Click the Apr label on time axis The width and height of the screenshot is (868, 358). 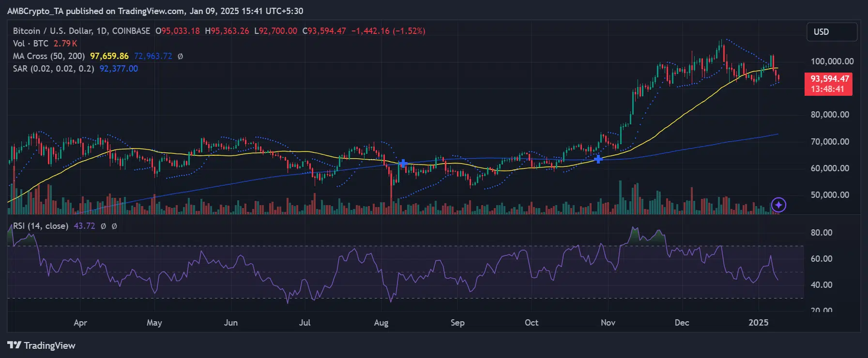[80, 323]
